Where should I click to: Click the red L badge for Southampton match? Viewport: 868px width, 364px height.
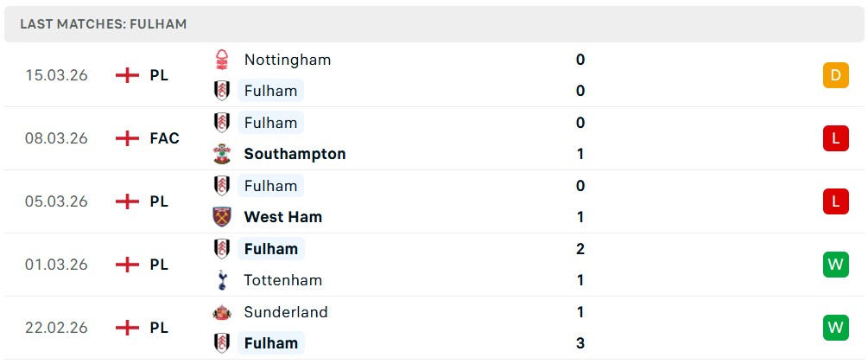(835, 138)
